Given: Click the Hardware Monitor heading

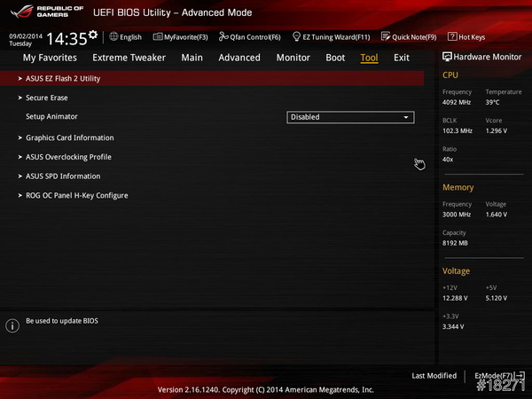Looking at the screenshot, I should pos(487,57).
